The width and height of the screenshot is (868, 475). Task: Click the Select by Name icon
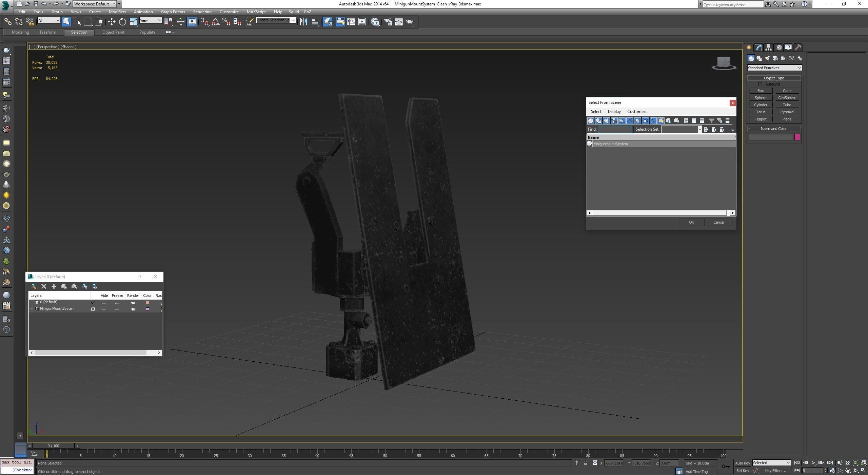[77, 22]
